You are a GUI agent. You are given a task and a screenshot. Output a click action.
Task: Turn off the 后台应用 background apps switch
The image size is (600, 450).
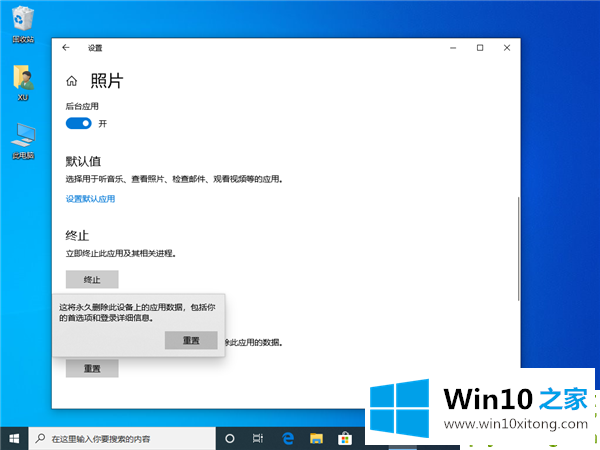pyautogui.click(x=79, y=123)
